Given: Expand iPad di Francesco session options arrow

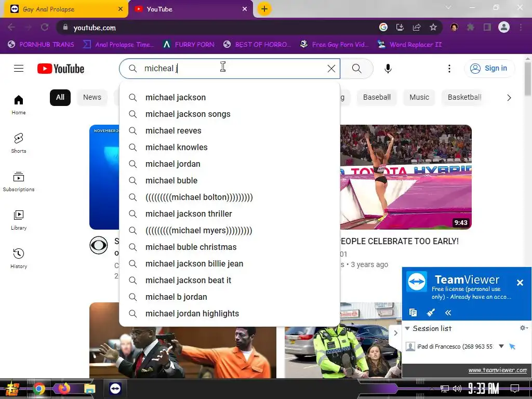Looking at the screenshot, I should pyautogui.click(x=501, y=347).
